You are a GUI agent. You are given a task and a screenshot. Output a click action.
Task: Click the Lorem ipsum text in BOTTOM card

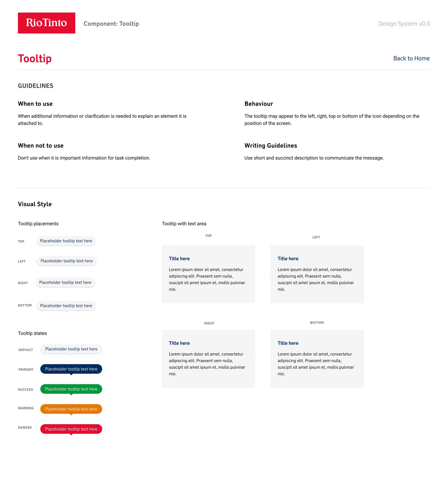point(316,364)
